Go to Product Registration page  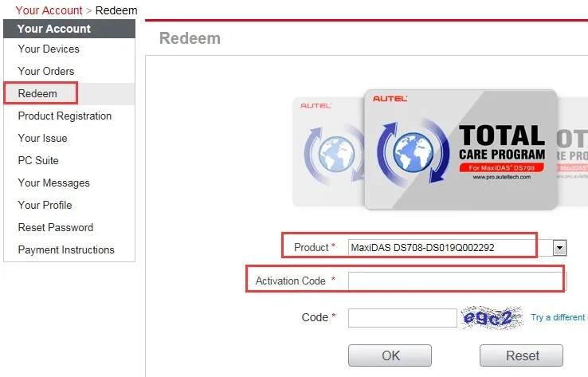point(65,116)
